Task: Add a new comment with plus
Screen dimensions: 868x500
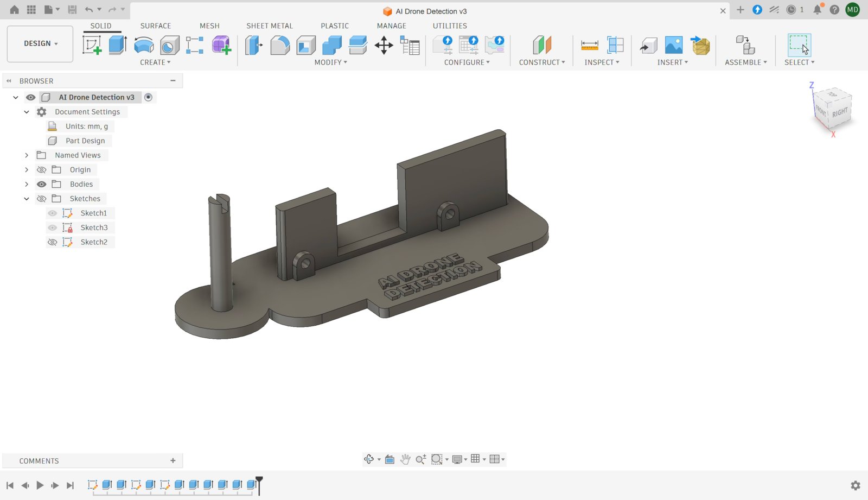Action: pyautogui.click(x=173, y=460)
